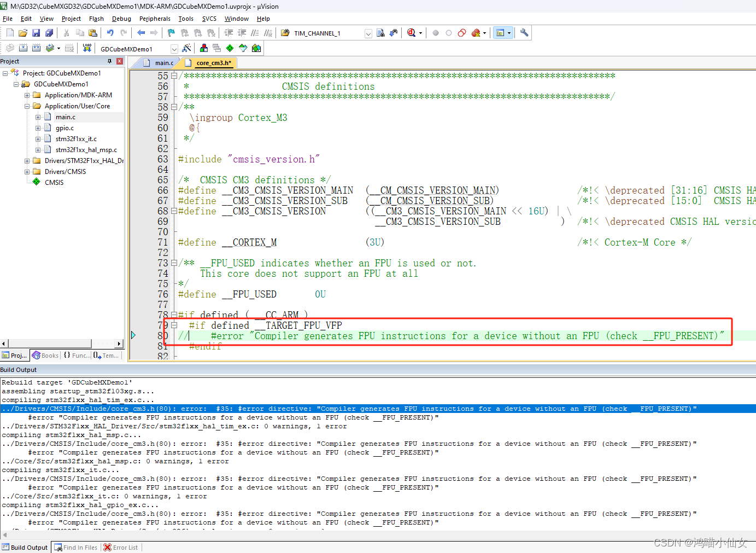The height and width of the screenshot is (553, 756).
Task: Open Manage Project Items icon
Action: [x=204, y=48]
